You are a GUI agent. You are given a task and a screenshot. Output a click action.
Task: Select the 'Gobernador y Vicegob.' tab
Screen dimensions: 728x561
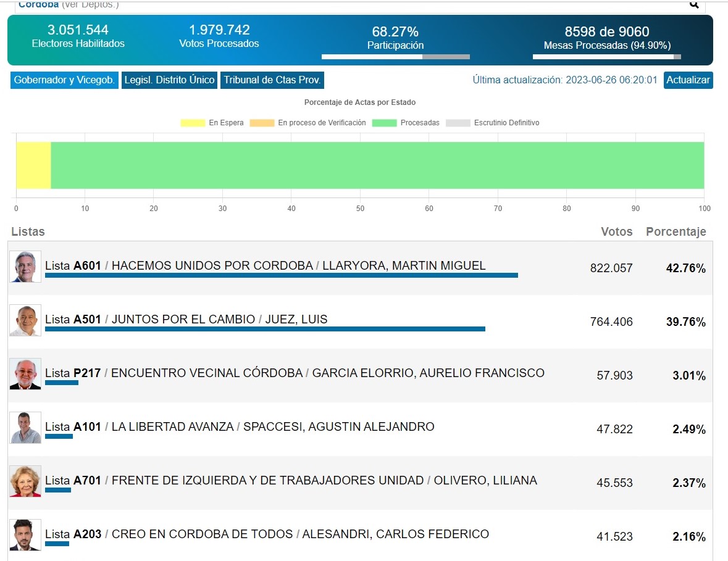point(64,80)
